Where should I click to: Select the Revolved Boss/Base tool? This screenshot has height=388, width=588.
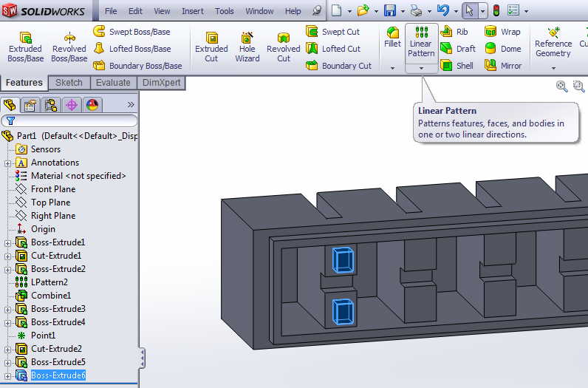coord(69,47)
